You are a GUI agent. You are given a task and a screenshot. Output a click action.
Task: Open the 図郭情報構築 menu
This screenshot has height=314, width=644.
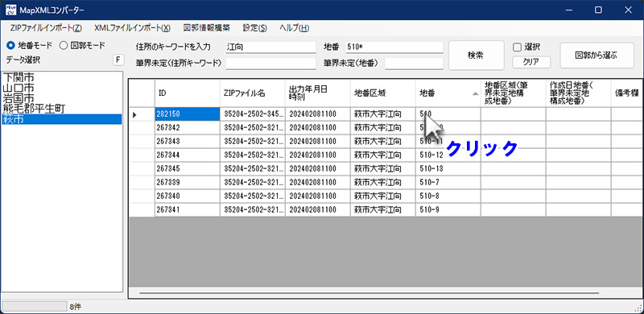point(207,28)
